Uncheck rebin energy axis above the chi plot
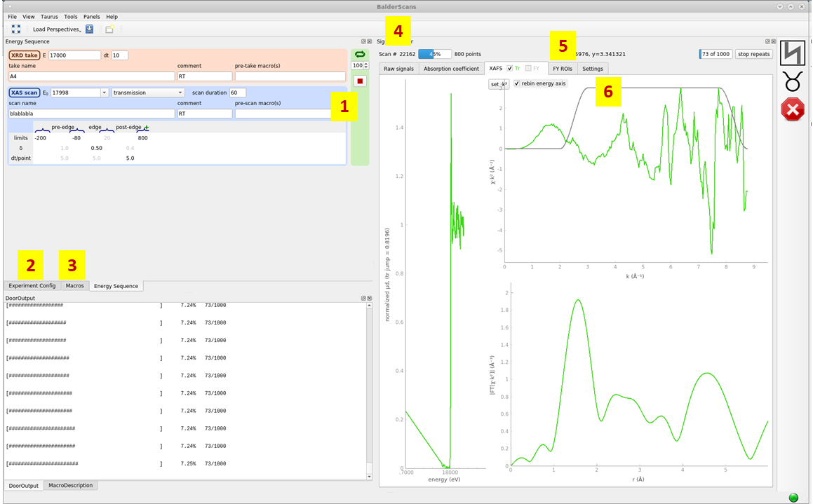 [517, 83]
